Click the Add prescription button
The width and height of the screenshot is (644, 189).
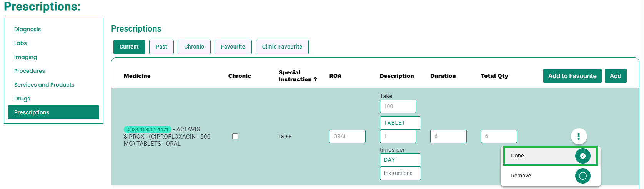point(616,76)
